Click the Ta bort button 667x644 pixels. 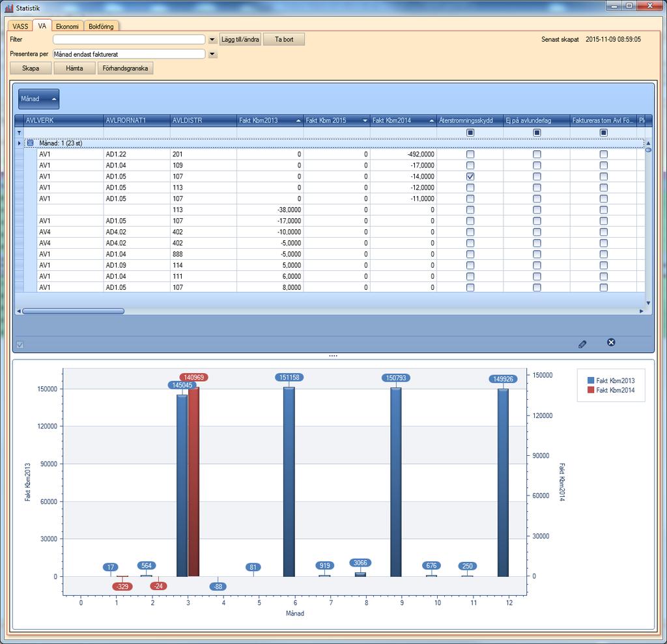[284, 40]
